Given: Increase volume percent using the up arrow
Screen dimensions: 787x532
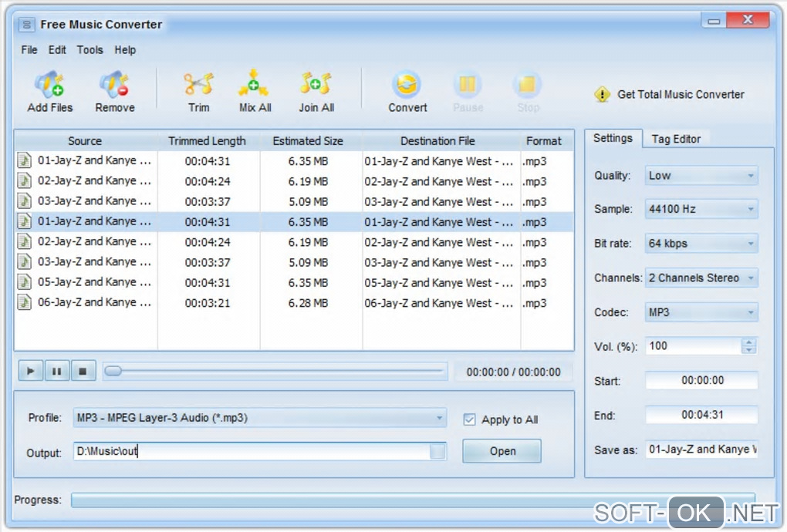Looking at the screenshot, I should (748, 342).
